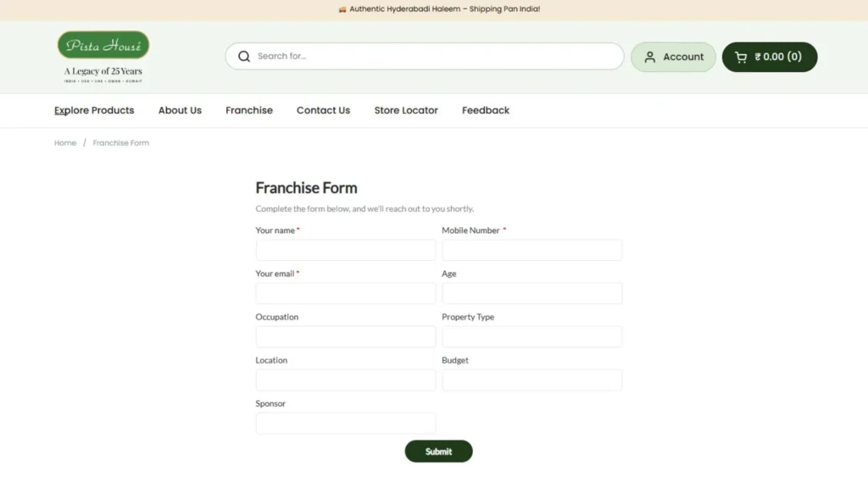Click the account person icon
This screenshot has width=868, height=488.
click(x=650, y=57)
